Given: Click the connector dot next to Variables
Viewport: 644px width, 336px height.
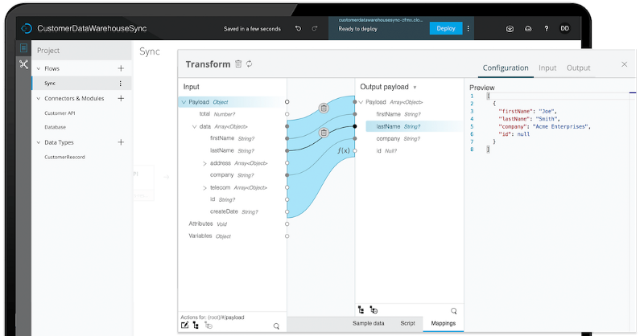Looking at the screenshot, I should (x=287, y=236).
